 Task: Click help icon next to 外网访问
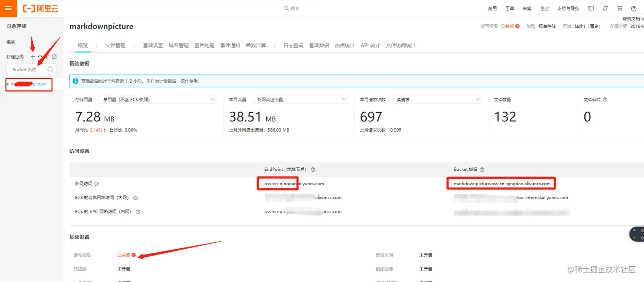coord(96,184)
